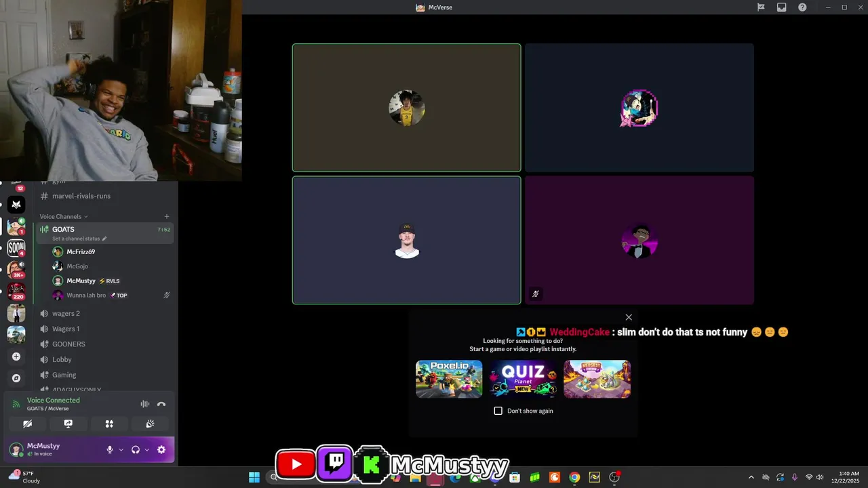The image size is (868, 488).
Task: Show hidden system tray icons
Action: pyautogui.click(x=751, y=477)
